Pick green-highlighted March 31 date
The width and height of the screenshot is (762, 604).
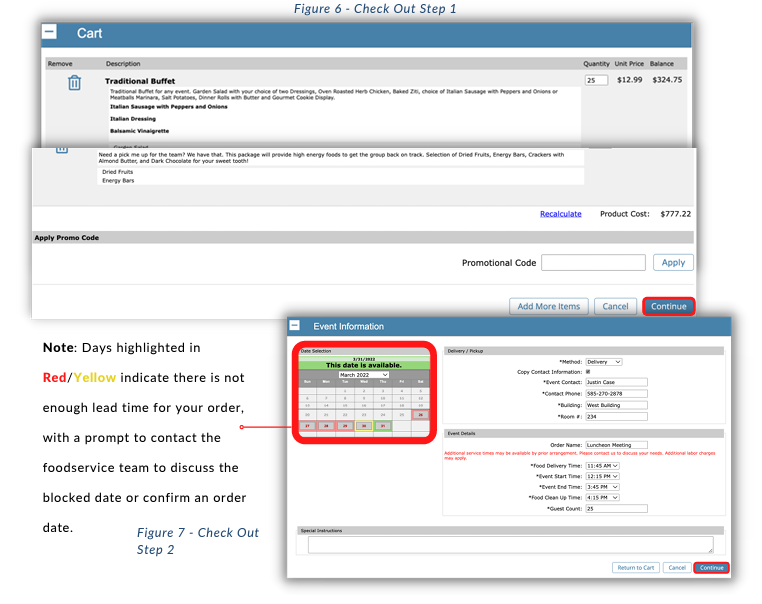coord(382,426)
